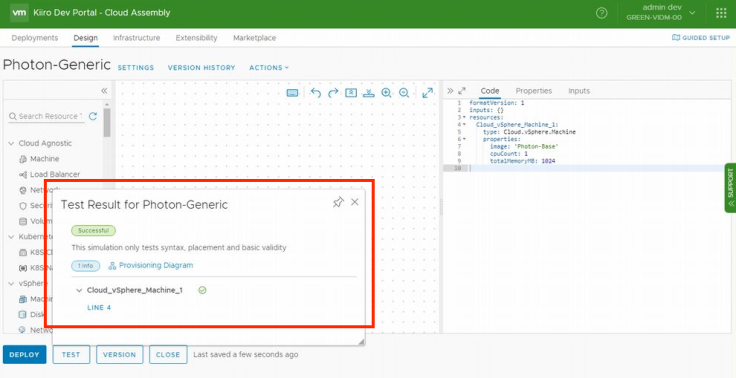Open the services grid menu
Image resolution: width=736 pixels, height=378 pixels.
point(721,13)
